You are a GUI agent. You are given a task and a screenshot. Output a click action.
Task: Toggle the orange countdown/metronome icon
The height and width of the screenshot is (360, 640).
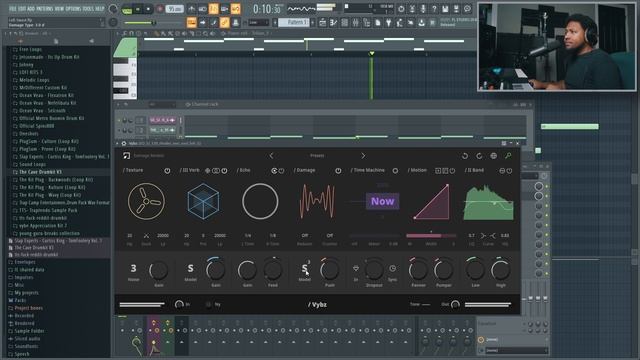tap(213, 9)
